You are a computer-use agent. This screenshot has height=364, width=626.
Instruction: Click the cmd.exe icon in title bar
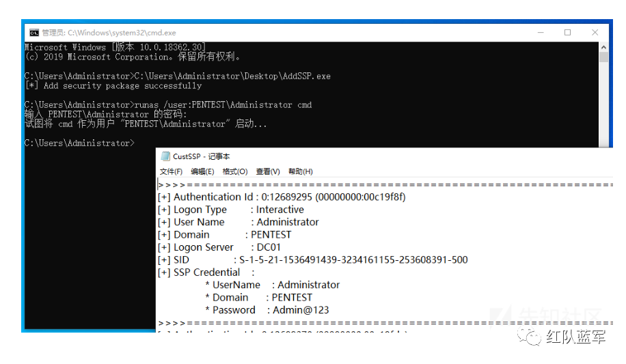coord(34,33)
